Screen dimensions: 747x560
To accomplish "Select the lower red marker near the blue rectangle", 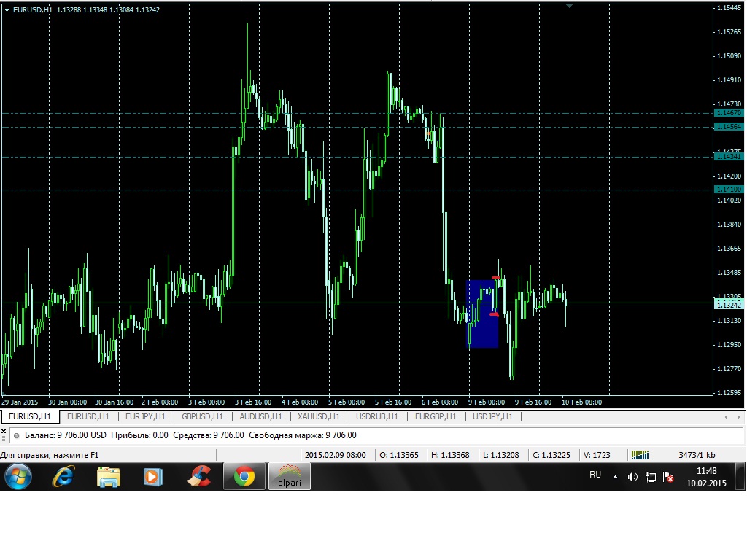I will point(494,314).
